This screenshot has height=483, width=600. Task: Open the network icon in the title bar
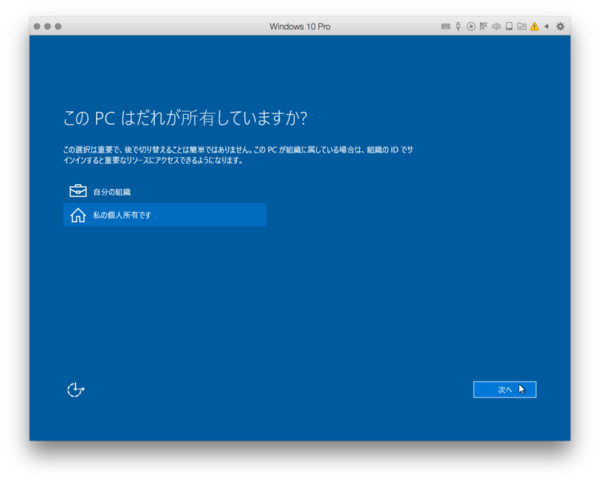coord(483,26)
